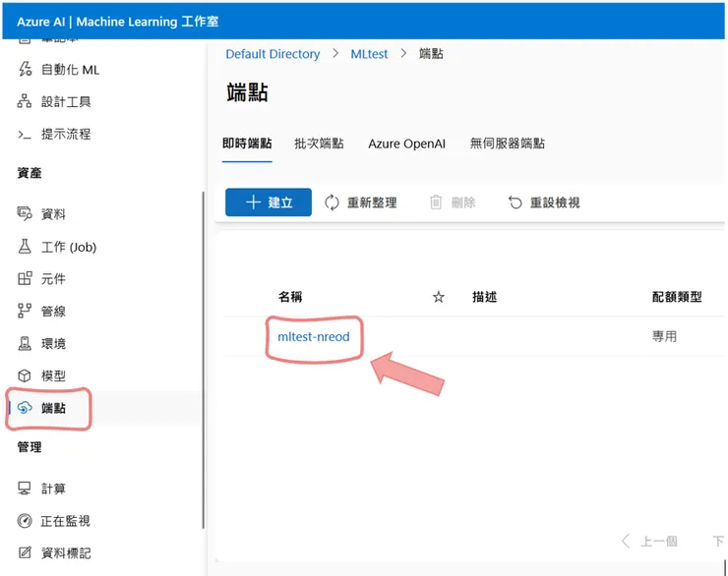Click the 模型 models cube icon

25,375
